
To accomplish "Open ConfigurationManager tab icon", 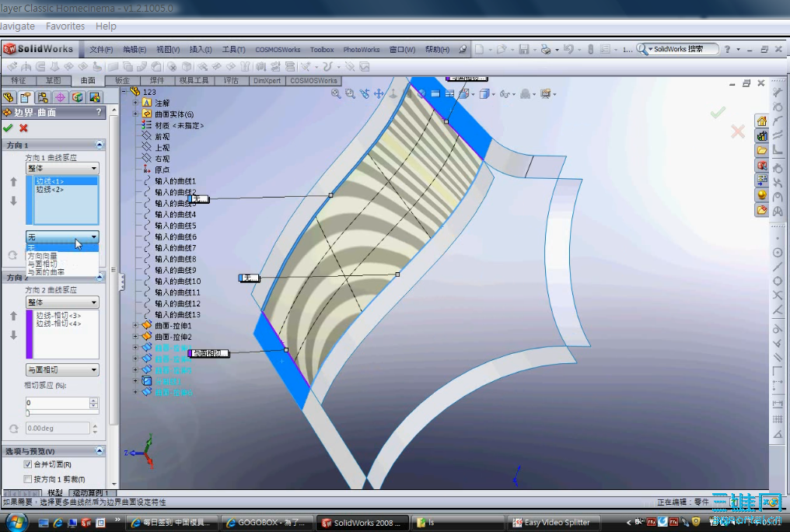I will pos(43,97).
